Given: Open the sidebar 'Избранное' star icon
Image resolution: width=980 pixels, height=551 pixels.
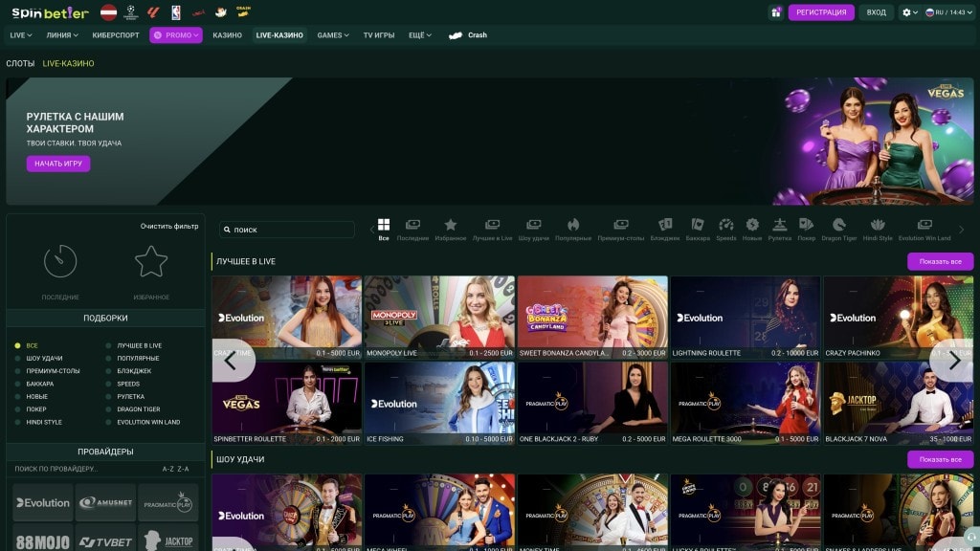Looking at the screenshot, I should point(151,261).
